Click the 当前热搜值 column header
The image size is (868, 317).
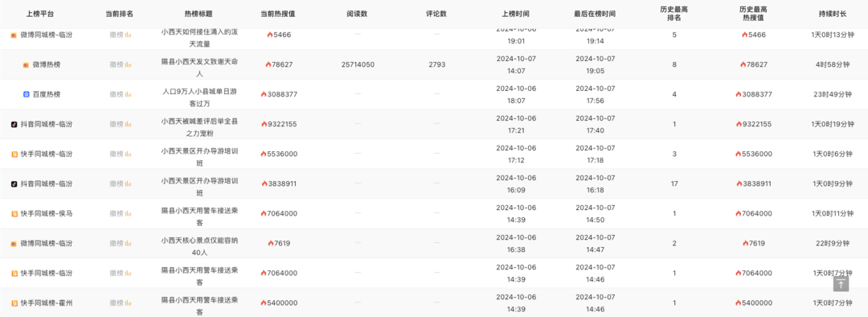tap(278, 14)
